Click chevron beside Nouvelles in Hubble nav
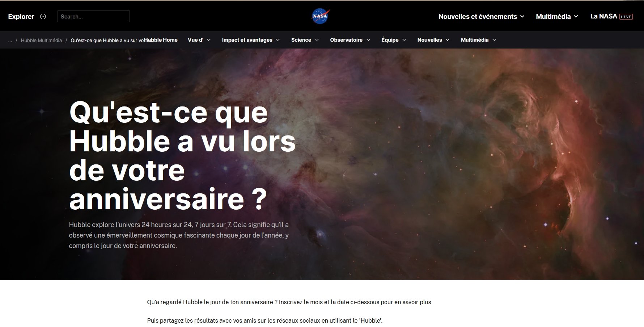The width and height of the screenshot is (644, 327). (448, 40)
